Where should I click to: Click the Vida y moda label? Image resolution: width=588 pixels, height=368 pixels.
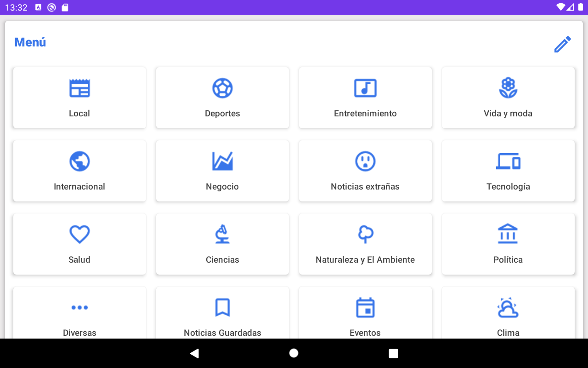click(x=508, y=114)
